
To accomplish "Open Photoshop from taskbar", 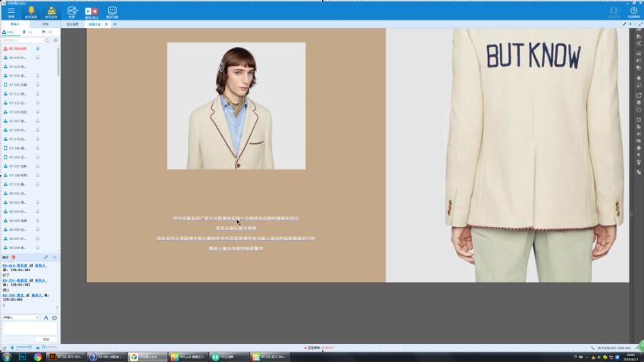I will click(22, 357).
